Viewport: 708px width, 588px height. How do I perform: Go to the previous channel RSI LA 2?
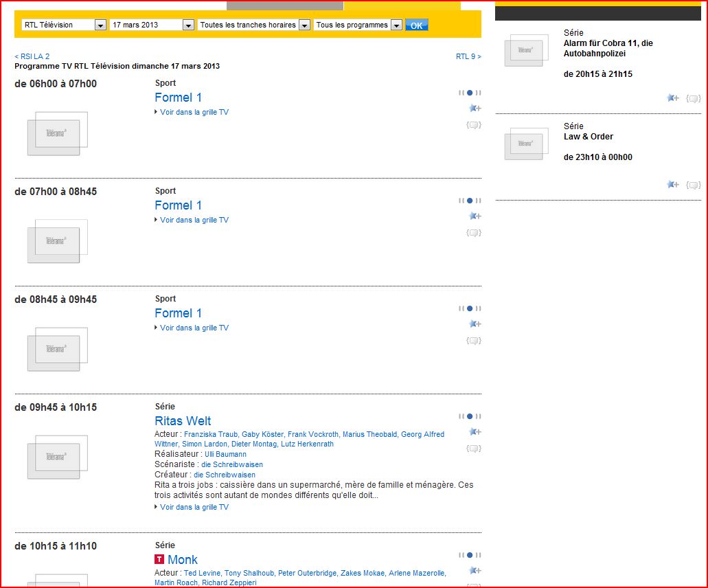pyautogui.click(x=32, y=56)
